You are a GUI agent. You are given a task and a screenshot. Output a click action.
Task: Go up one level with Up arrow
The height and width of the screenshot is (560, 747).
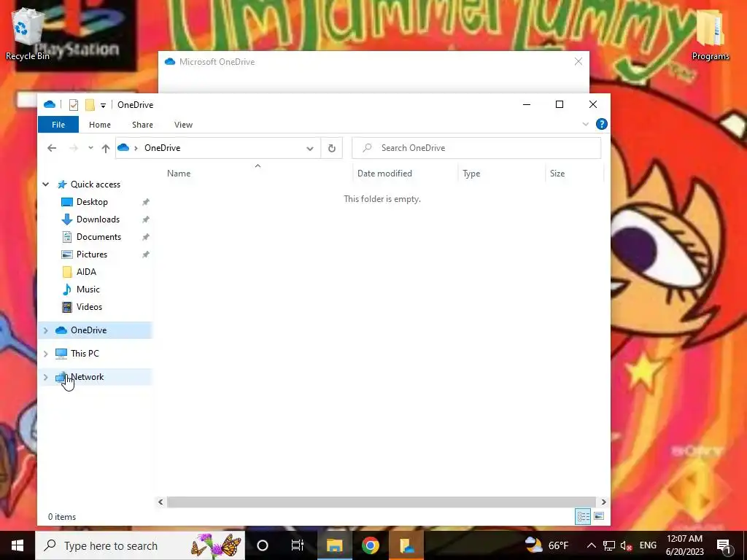click(x=106, y=148)
